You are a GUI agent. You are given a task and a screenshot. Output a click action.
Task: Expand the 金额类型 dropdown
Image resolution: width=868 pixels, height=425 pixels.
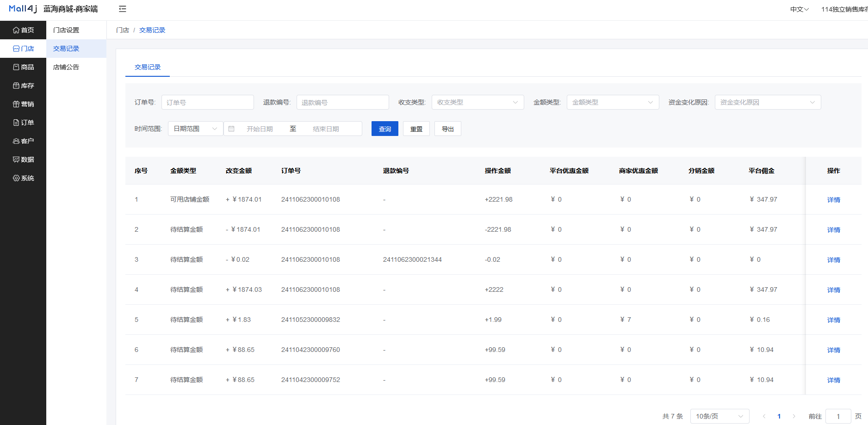[613, 102]
